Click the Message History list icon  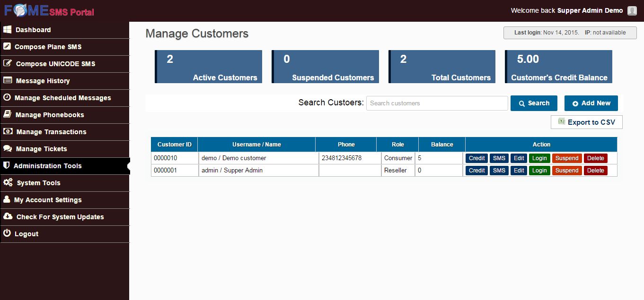pos(8,81)
